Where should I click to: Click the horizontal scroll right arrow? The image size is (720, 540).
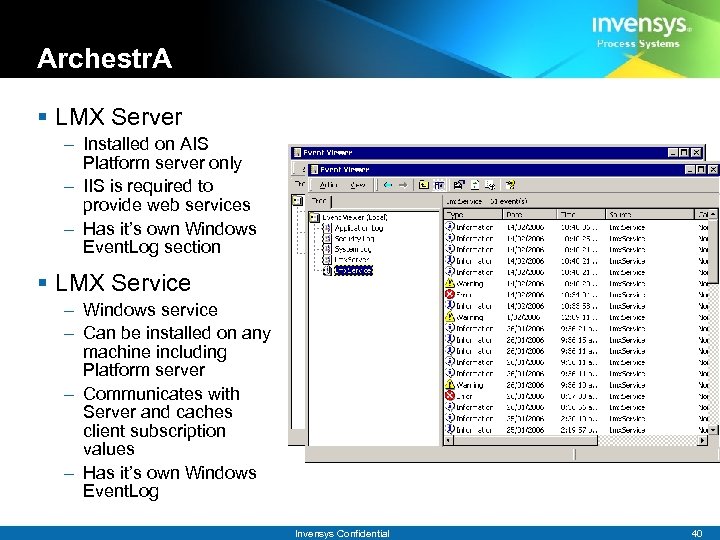(x=703, y=440)
